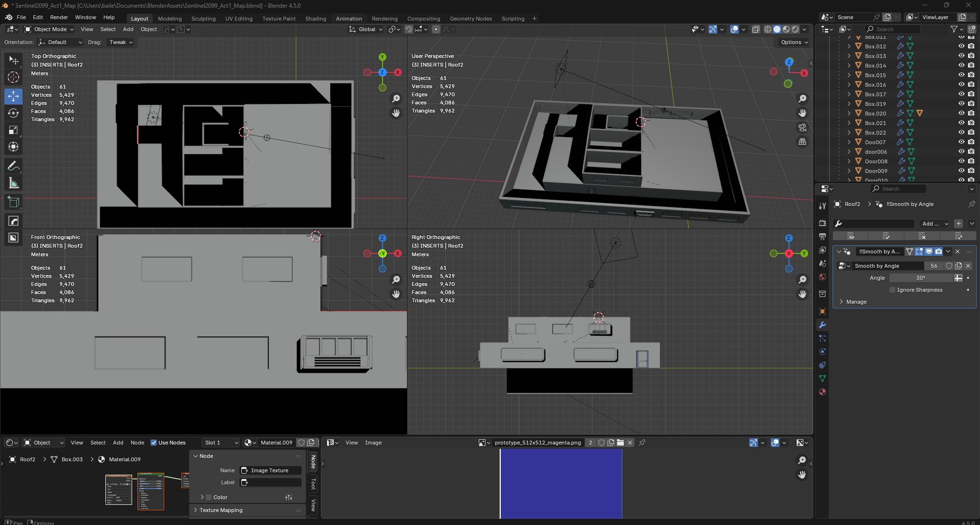Viewport: 980px width, 525px height.
Task: Select the Add Cube tool
Action: coord(13,201)
